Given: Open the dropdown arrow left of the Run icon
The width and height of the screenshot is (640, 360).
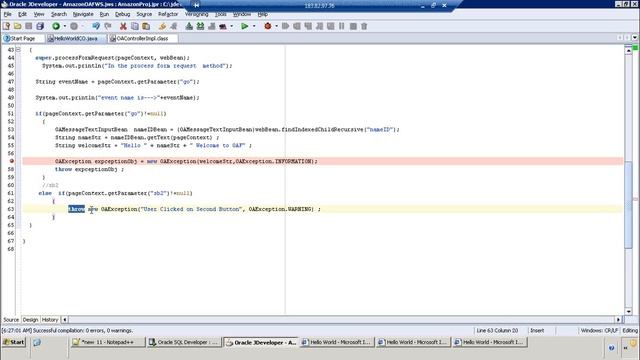Looking at the screenshot, I should (232, 26).
